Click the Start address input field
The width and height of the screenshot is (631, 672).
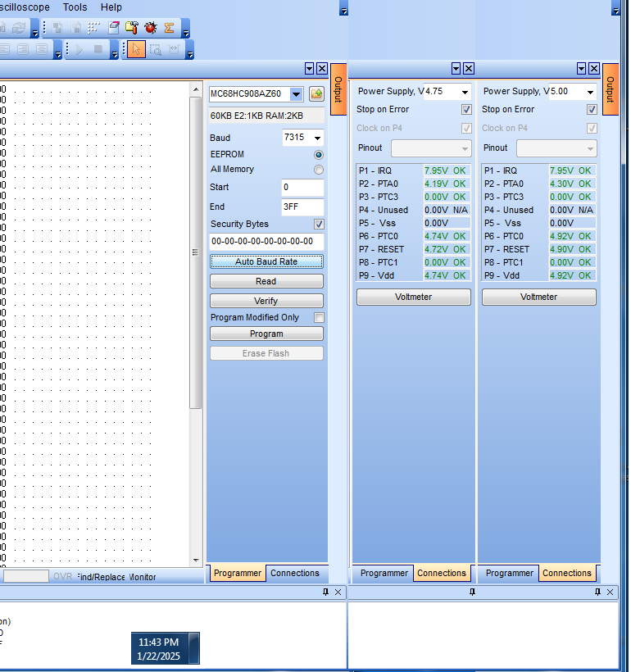(x=302, y=188)
